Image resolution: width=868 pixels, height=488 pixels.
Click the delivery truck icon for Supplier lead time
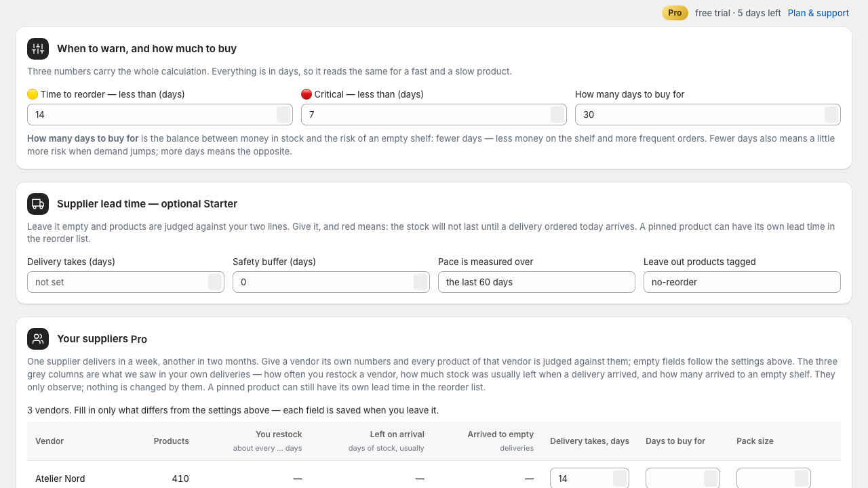pos(38,204)
